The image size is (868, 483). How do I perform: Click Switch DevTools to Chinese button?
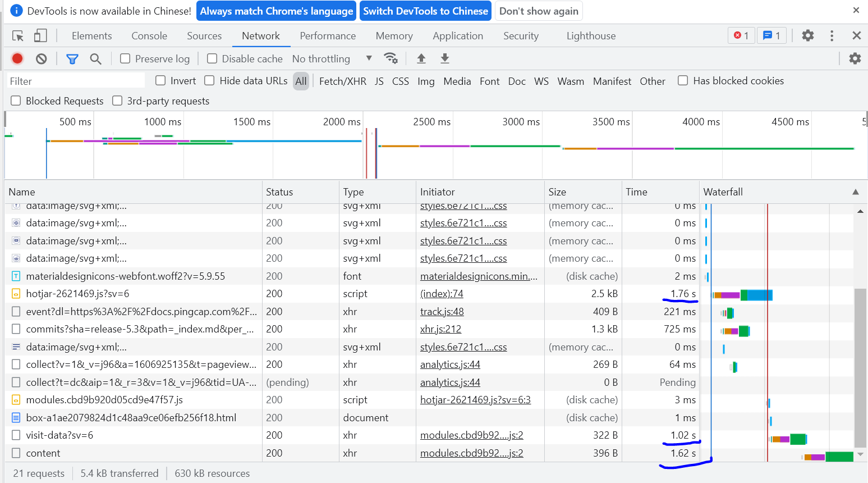coord(425,11)
